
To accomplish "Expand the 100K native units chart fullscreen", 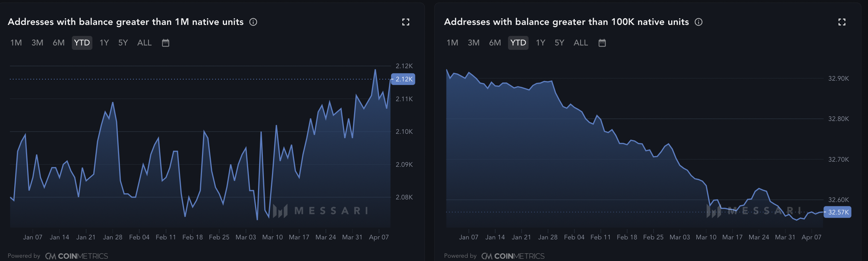I will point(842,22).
